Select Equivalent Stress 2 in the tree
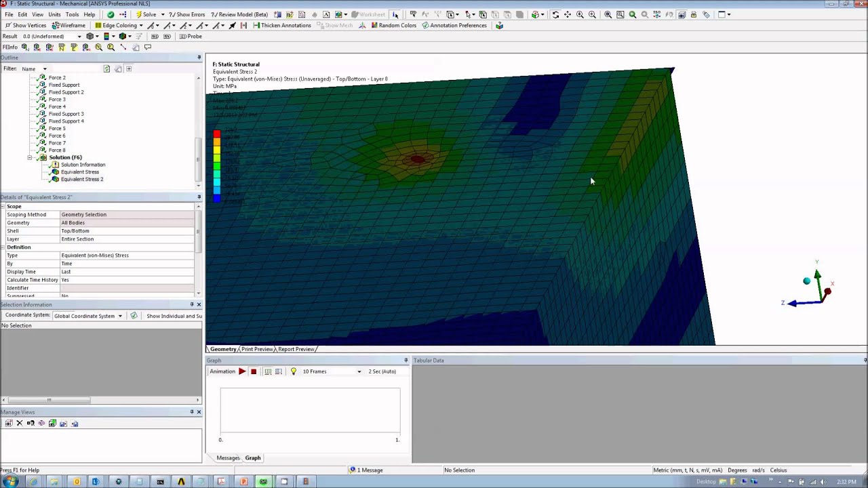Image resolution: width=868 pixels, height=488 pixels. click(82, 180)
